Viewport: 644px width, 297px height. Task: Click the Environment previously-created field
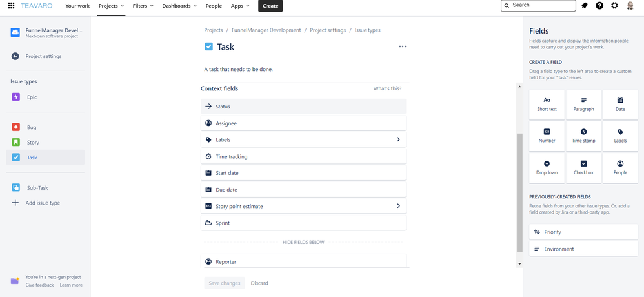583,249
